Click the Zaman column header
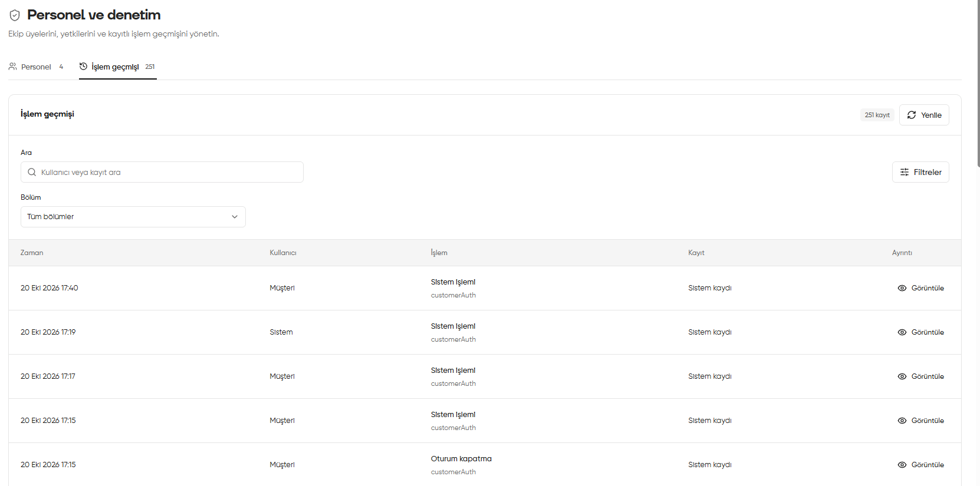 click(32, 253)
